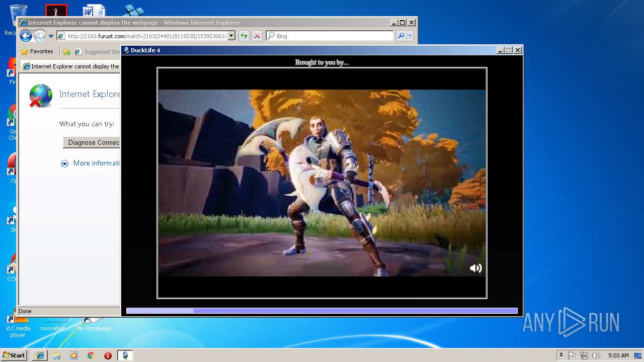The height and width of the screenshot is (362, 644).
Task: Open the Start menu
Action: pyautogui.click(x=14, y=355)
